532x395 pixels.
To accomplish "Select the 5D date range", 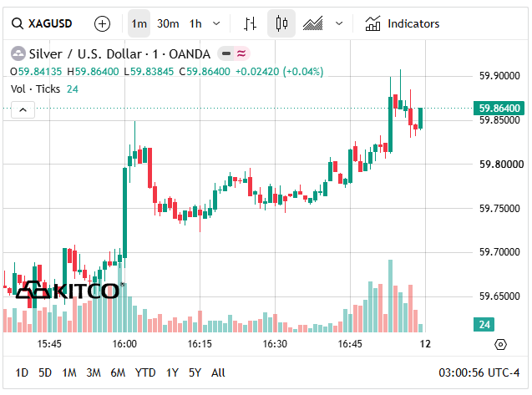I will pos(45,373).
